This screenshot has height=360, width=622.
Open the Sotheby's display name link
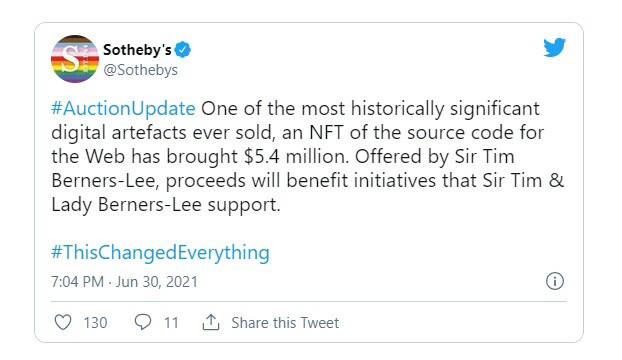click(137, 50)
